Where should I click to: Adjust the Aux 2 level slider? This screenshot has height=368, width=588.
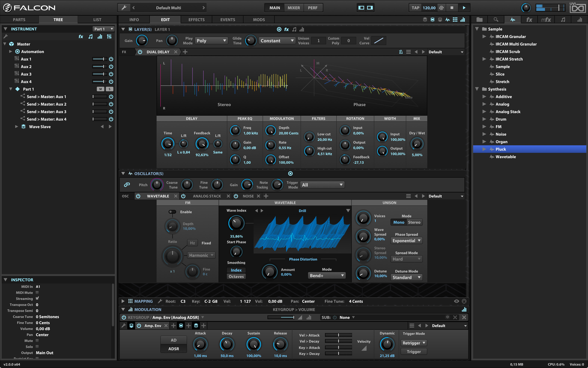pos(99,66)
